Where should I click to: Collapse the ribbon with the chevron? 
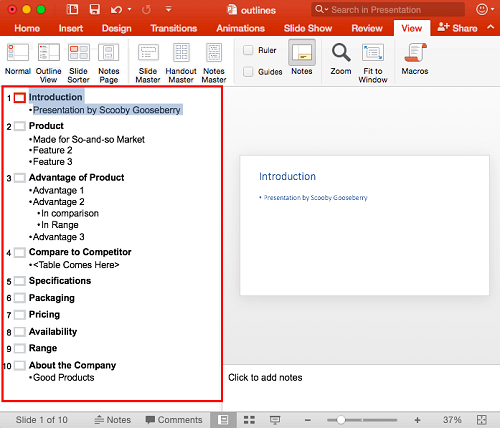tap(490, 27)
